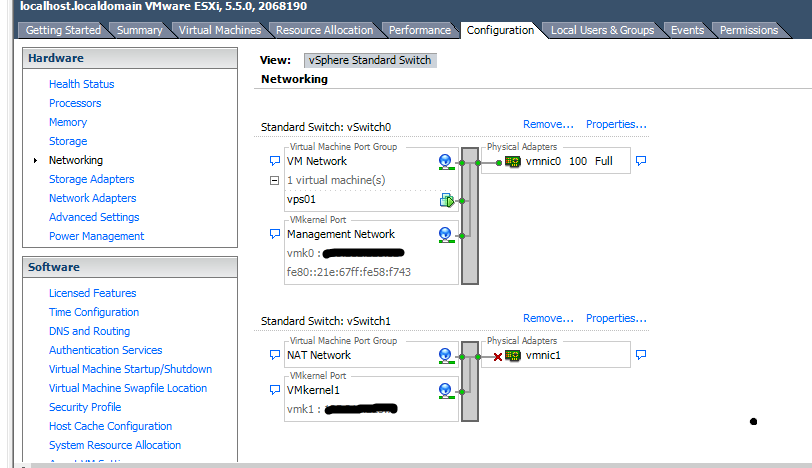Open the Virtual Machines tab
812x468 pixels.
coord(219,30)
